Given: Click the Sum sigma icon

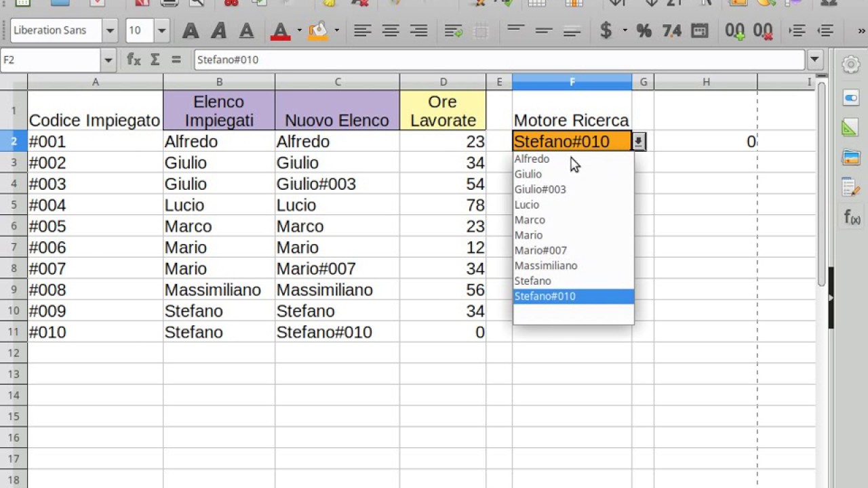Looking at the screenshot, I should click(155, 60).
